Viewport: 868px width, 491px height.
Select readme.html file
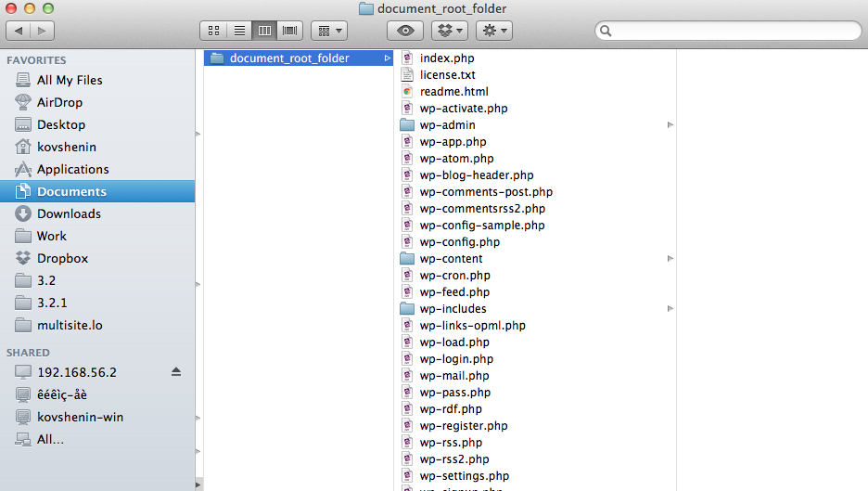click(x=535, y=92)
